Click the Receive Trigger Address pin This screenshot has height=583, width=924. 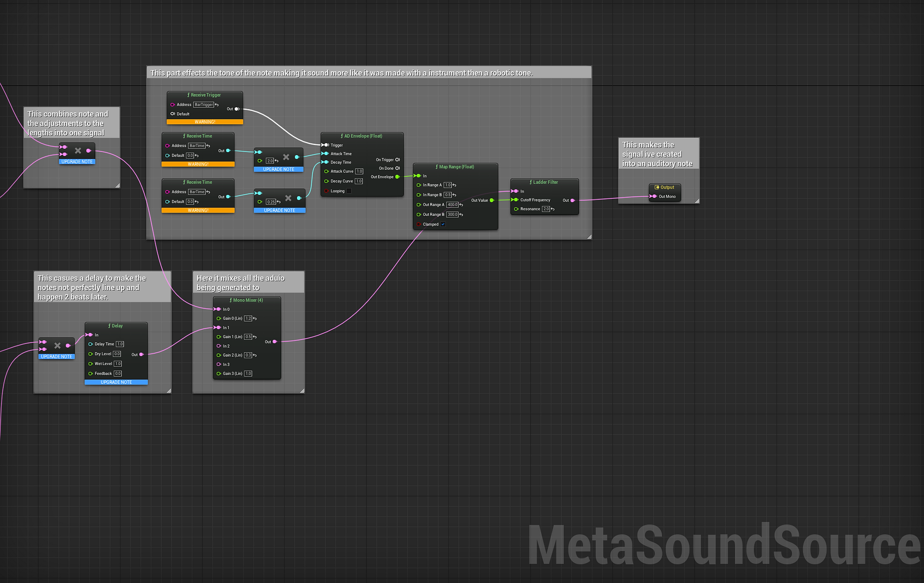point(172,104)
